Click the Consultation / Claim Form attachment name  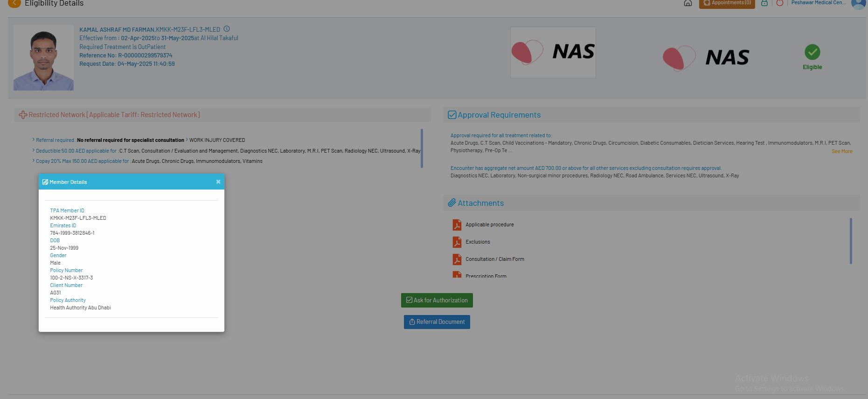495,259
